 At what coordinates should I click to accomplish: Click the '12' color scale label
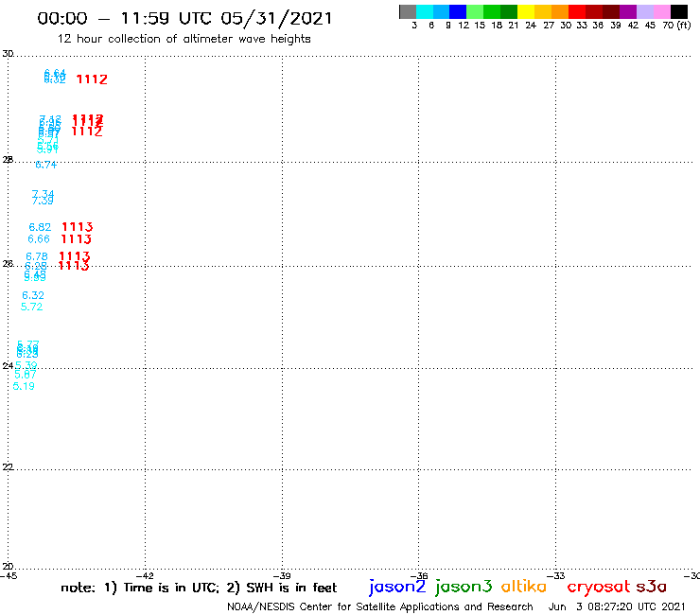(x=464, y=26)
